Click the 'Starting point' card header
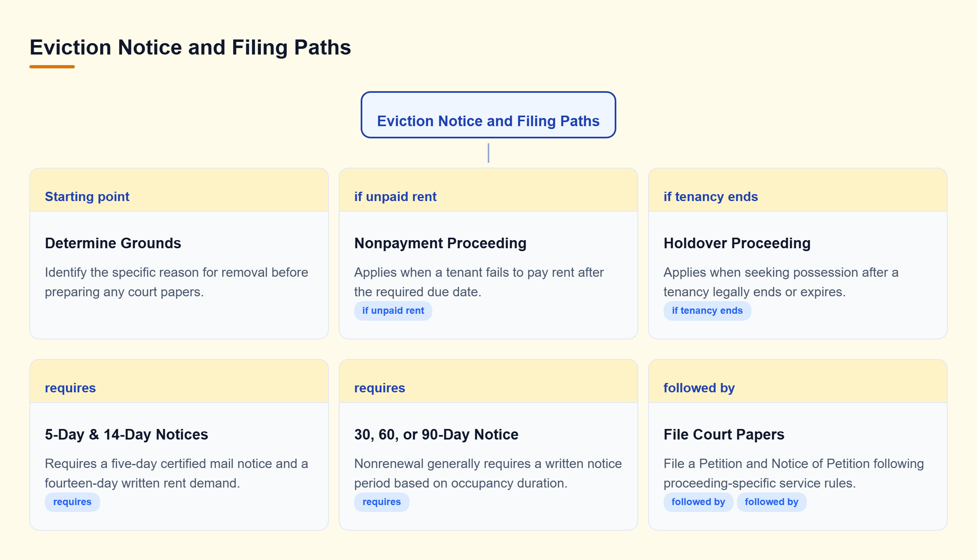977x560 pixels. (x=179, y=190)
